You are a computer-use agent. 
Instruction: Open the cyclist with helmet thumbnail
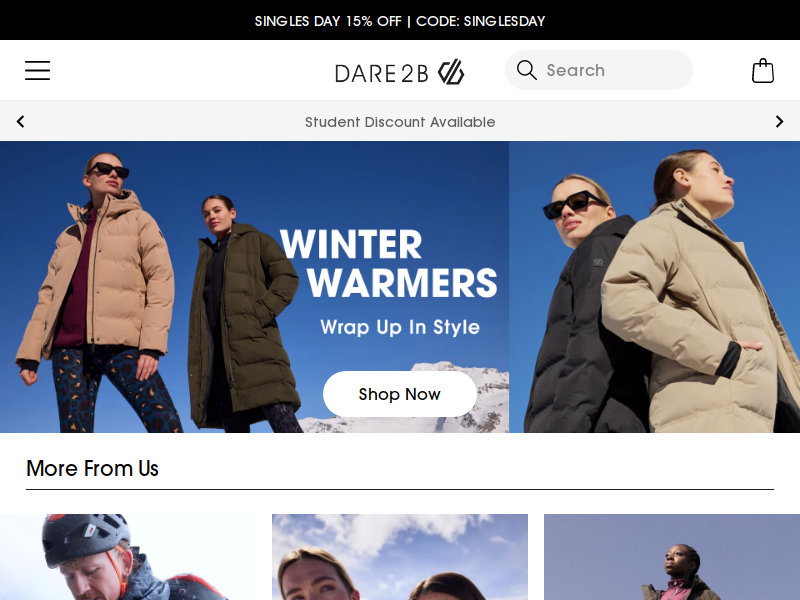click(x=128, y=557)
